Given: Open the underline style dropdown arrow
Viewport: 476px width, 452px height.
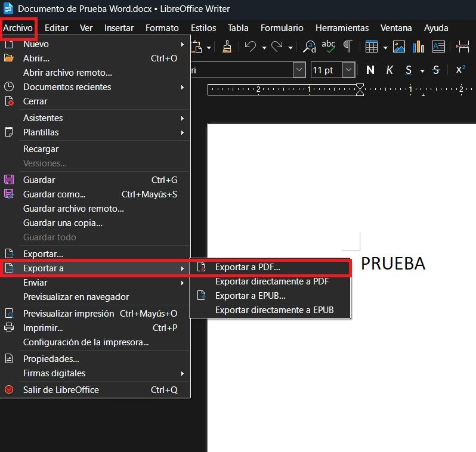Looking at the screenshot, I should point(422,71).
